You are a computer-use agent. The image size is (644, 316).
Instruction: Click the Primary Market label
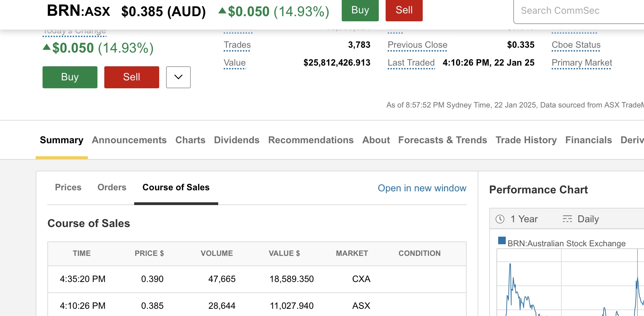coord(582,63)
